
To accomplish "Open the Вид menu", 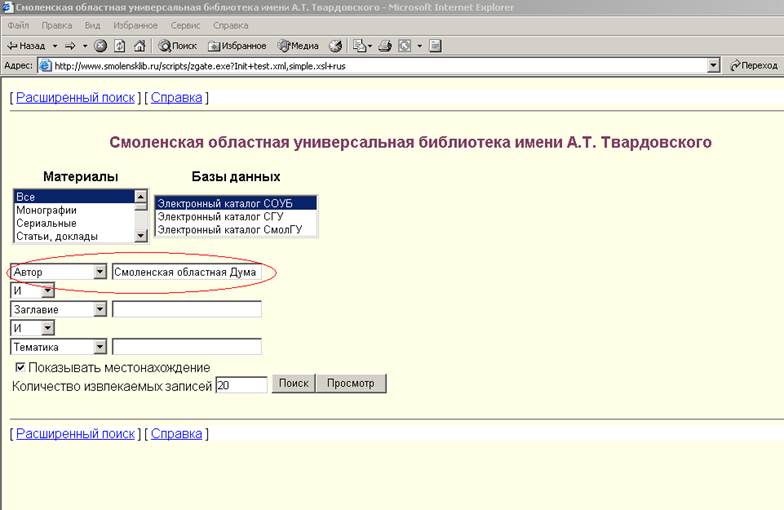I will click(x=92, y=26).
